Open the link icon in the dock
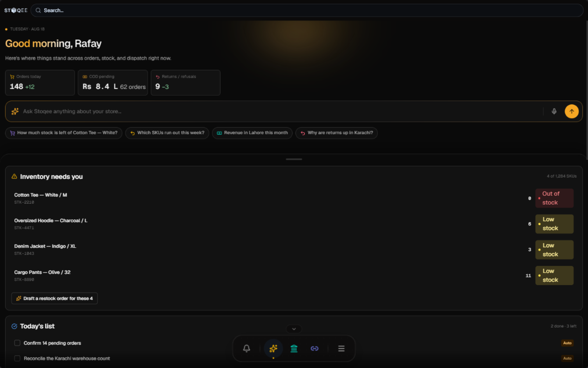588x368 pixels. point(315,348)
